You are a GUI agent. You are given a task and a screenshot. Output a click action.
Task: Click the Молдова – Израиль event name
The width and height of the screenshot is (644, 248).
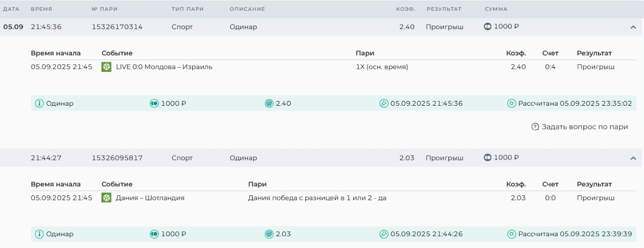click(x=164, y=67)
